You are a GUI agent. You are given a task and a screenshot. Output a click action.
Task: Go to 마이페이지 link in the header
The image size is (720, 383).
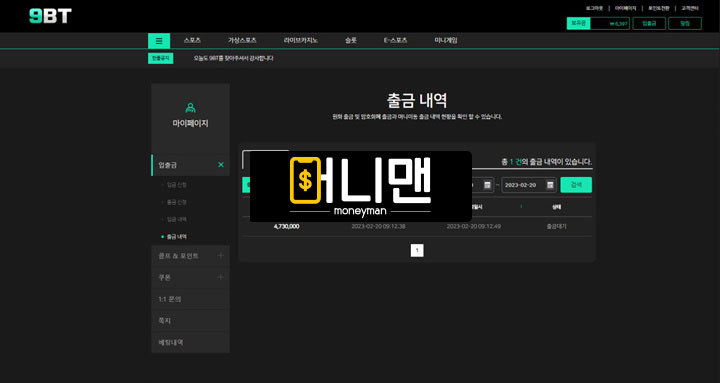tap(625, 8)
